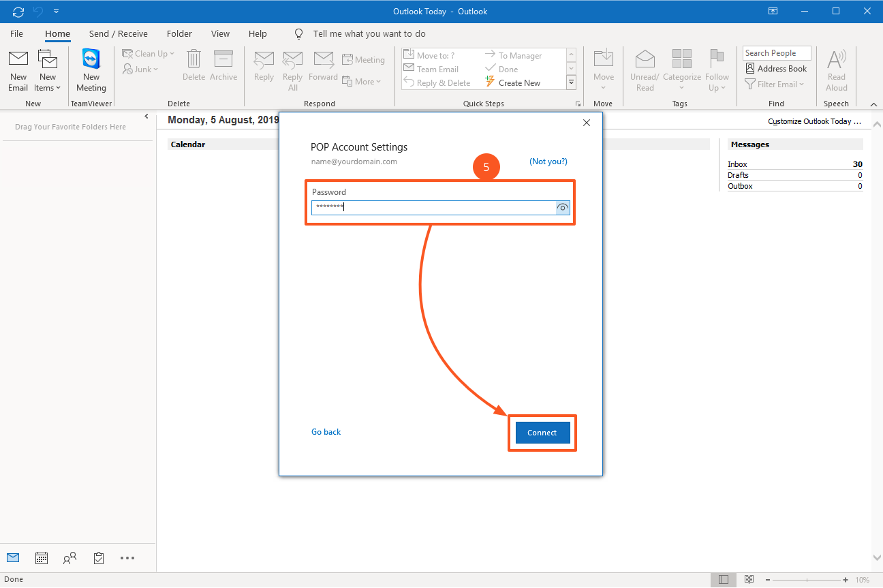Click the Send/Receive All Folders icon in title bar
883x588 pixels.
pyautogui.click(x=18, y=12)
